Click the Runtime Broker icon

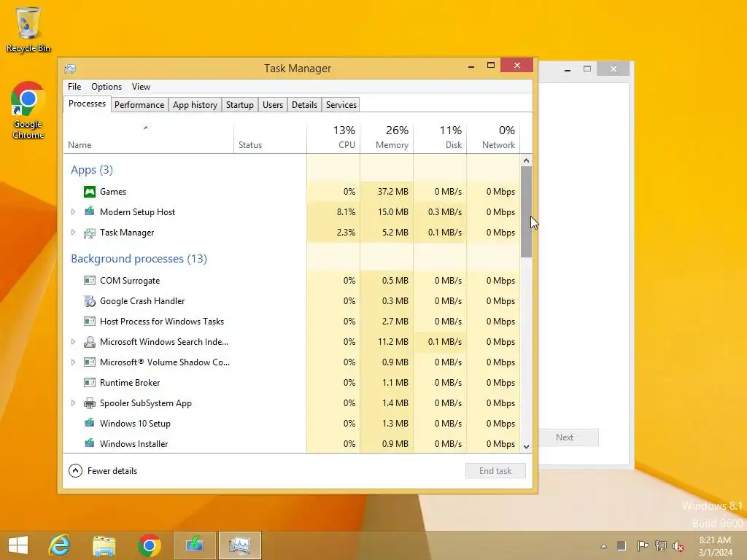(90, 382)
